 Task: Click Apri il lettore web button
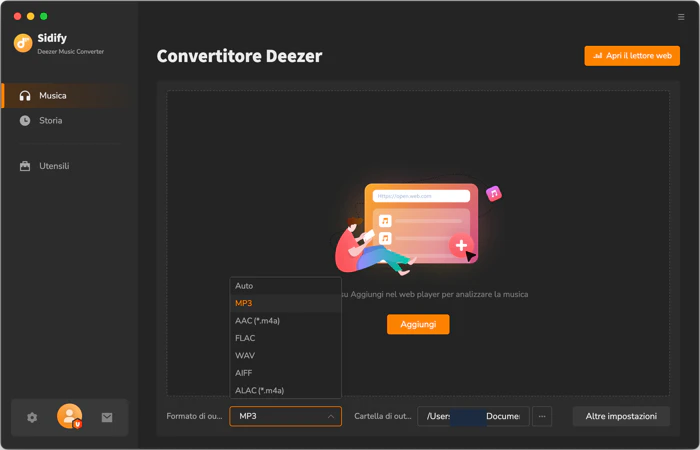pyautogui.click(x=632, y=56)
